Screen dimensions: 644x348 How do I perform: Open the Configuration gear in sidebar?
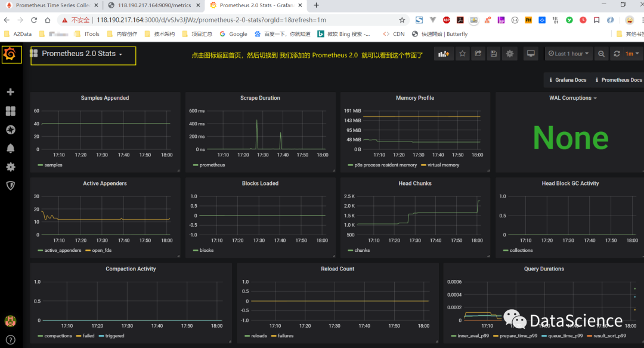pos(11,167)
